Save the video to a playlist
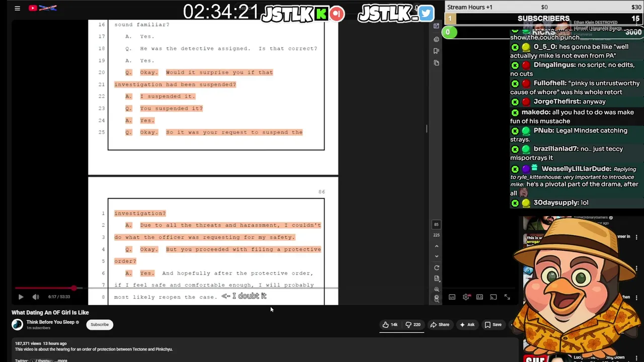This screenshot has height=362, width=644. (x=494, y=325)
